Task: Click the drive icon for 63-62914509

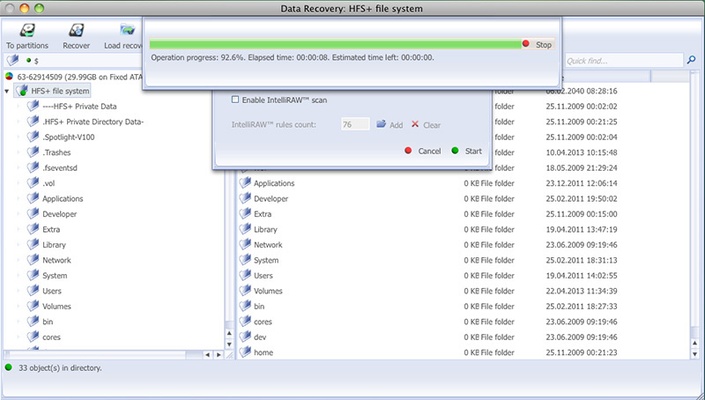Action: pyautogui.click(x=9, y=76)
